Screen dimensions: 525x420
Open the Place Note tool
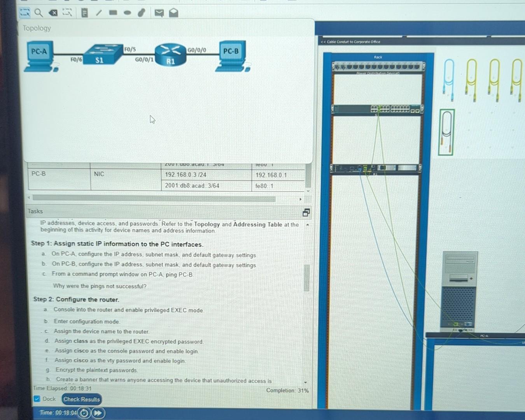coord(84,13)
